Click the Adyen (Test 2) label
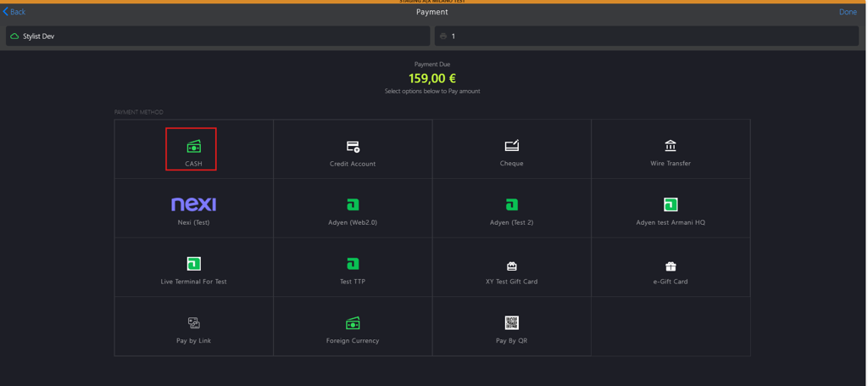Screen dimensions: 868x386 click(511, 222)
